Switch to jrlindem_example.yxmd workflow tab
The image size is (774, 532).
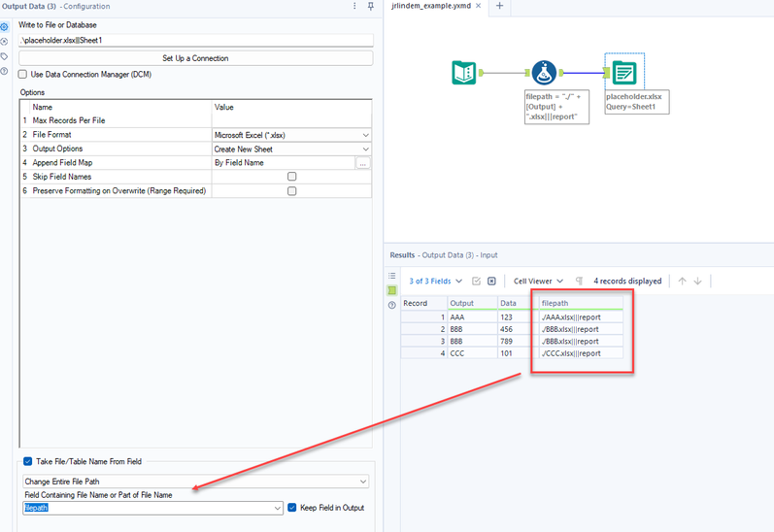coord(430,6)
